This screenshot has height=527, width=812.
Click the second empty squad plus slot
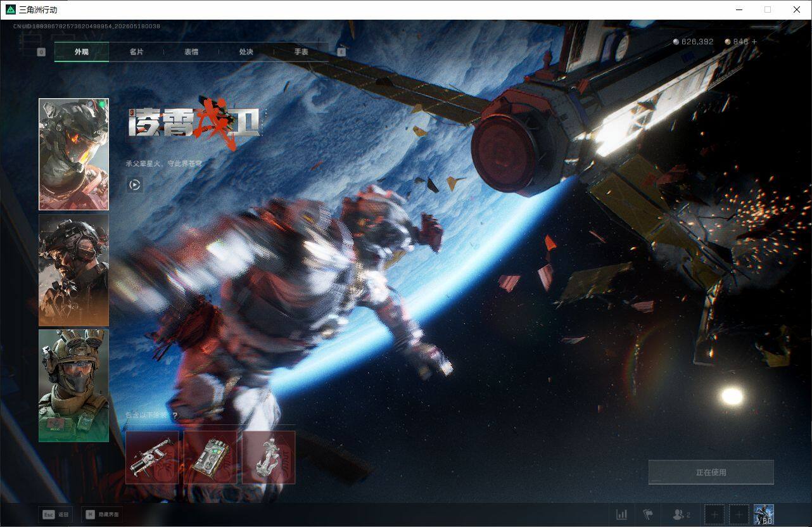coord(739,515)
